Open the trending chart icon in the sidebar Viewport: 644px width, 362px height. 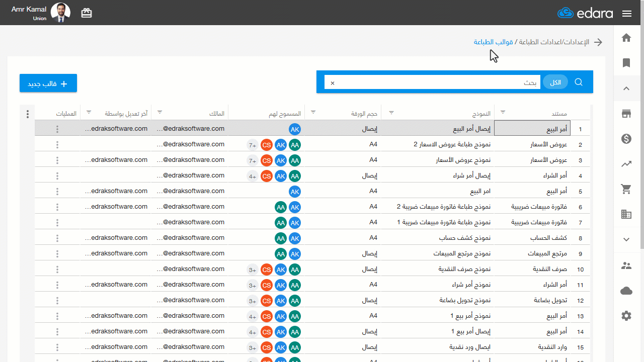point(626,164)
